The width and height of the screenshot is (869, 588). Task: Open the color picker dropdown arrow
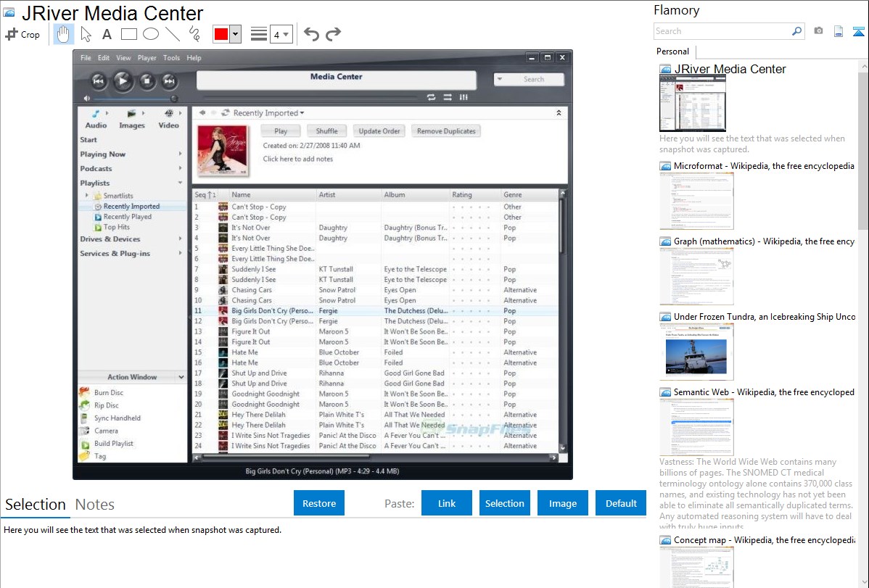click(236, 34)
